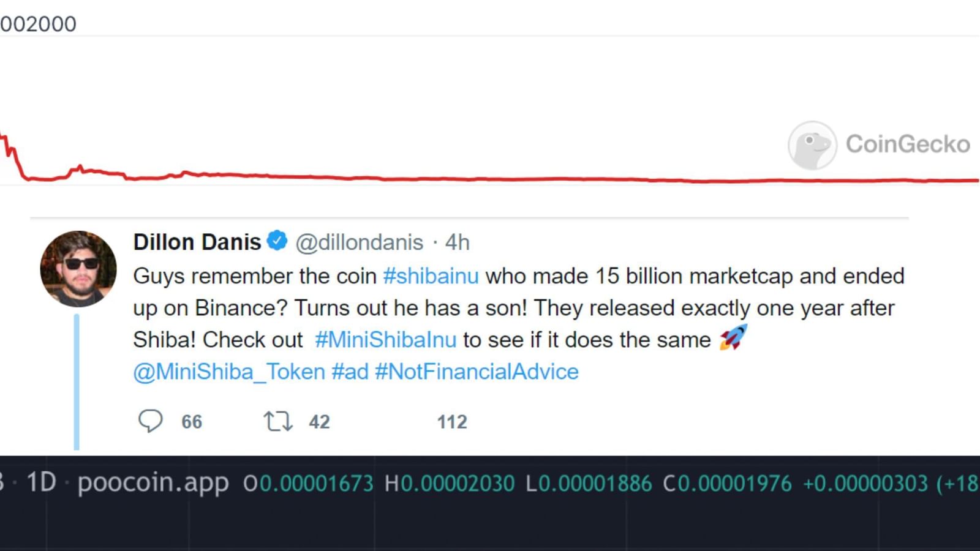The height and width of the screenshot is (551, 980).
Task: Click the @dillondanis handle
Action: pos(360,242)
